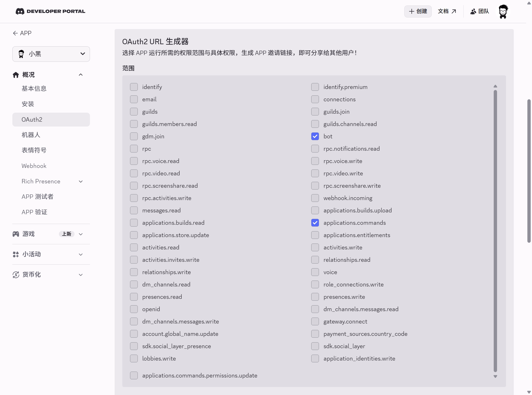Click the back arrow next to APP

15,33
